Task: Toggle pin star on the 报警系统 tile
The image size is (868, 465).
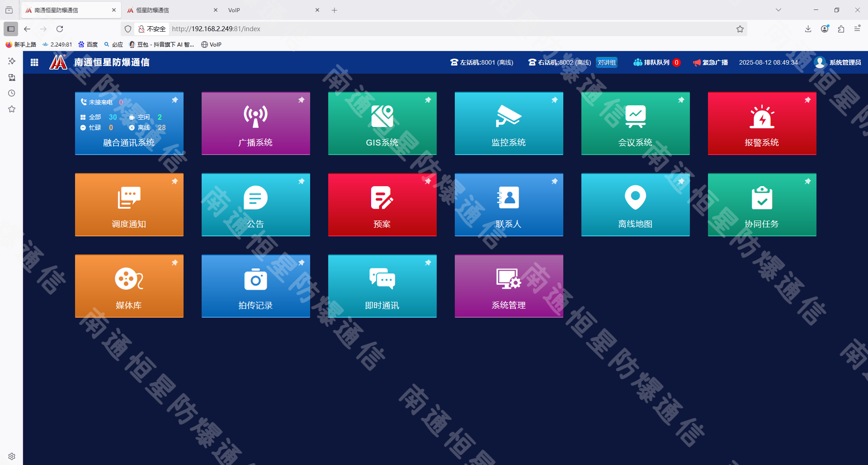Action: pos(807,100)
